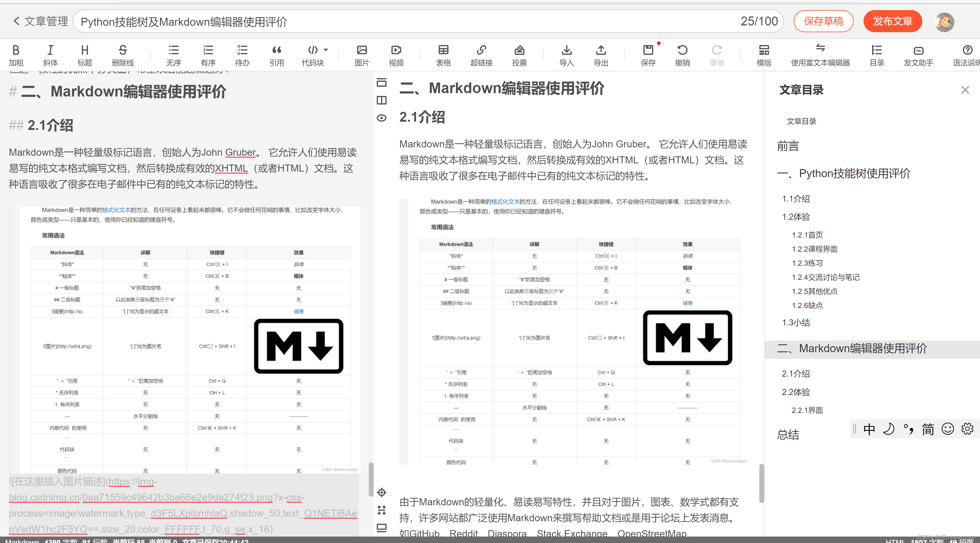This screenshot has width=980, height=543.
Task: Open outline entry 2.2体验
Action: (x=796, y=392)
